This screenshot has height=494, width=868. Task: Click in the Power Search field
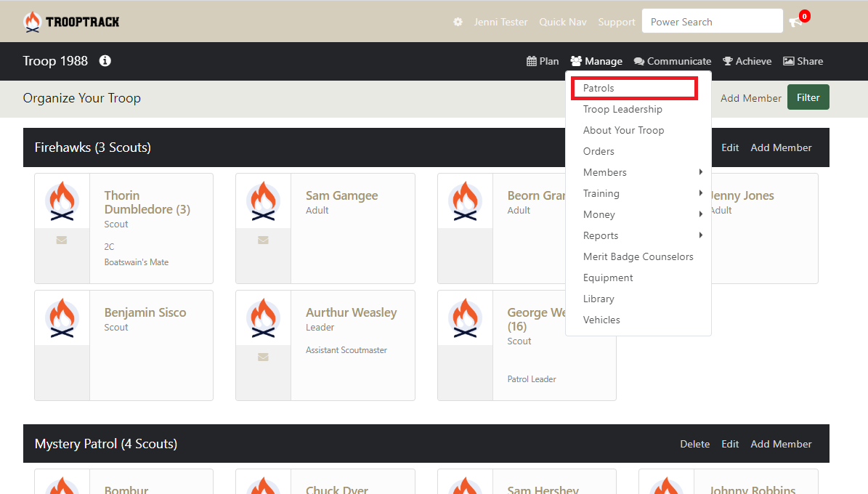pos(713,21)
